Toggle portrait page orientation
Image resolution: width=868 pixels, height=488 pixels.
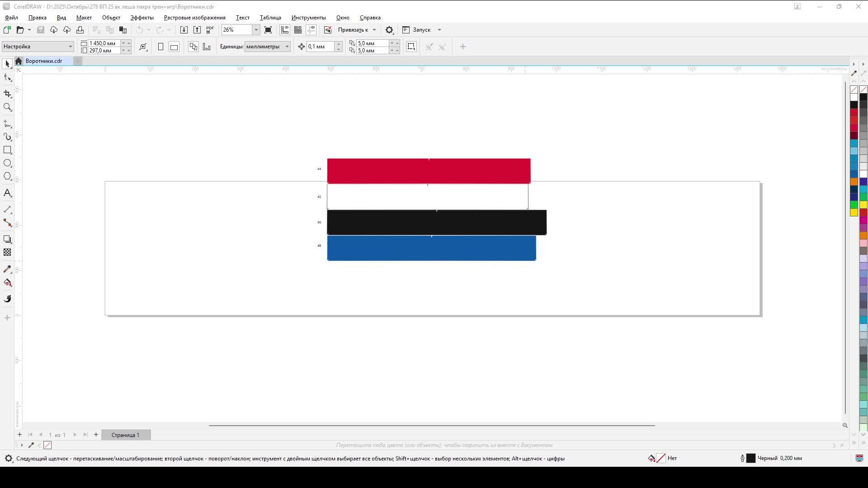(161, 47)
